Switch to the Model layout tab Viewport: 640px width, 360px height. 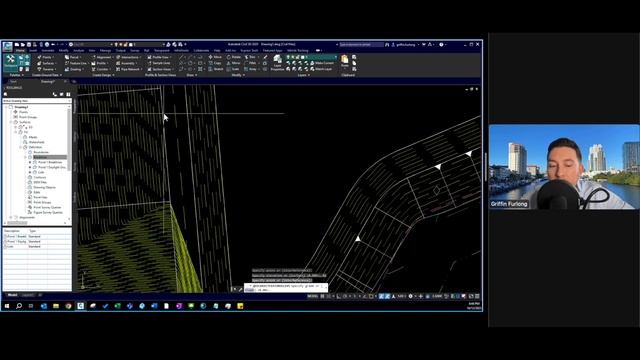pos(12,295)
